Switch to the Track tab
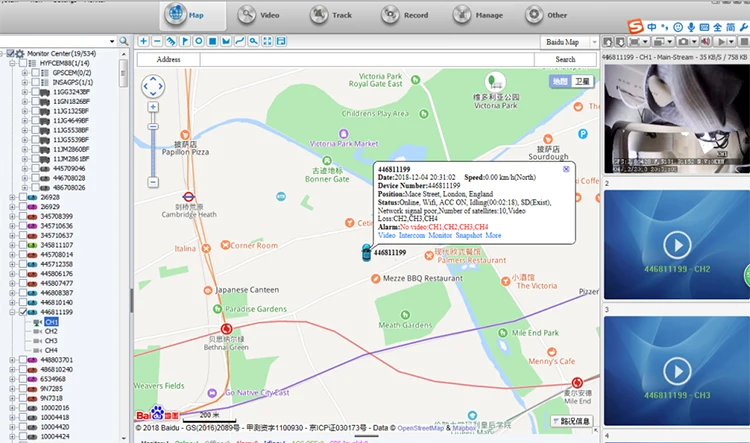 point(331,15)
